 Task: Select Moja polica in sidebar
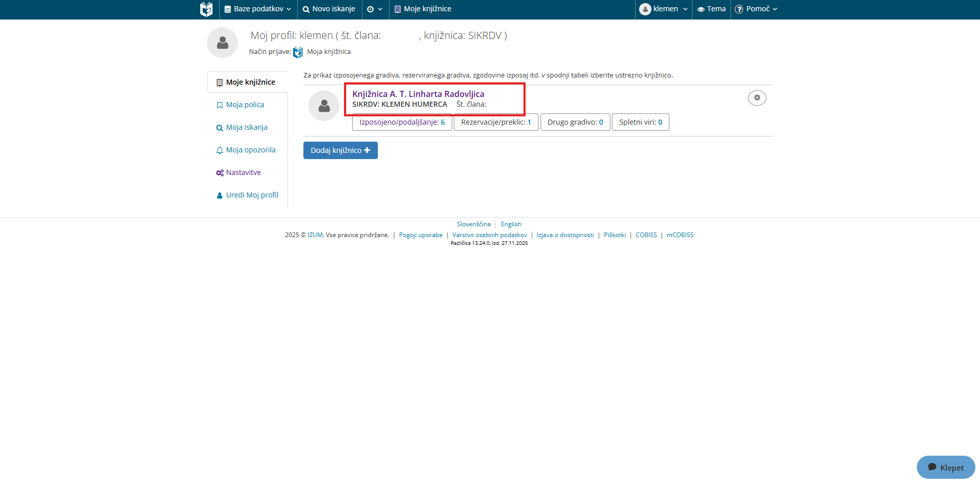tap(245, 105)
